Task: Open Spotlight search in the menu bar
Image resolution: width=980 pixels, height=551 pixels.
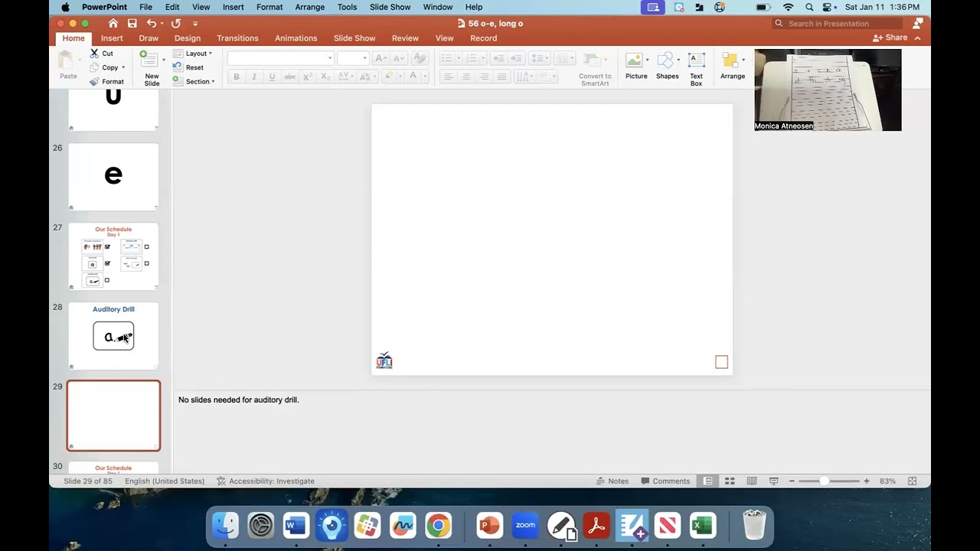Action: pyautogui.click(x=809, y=7)
